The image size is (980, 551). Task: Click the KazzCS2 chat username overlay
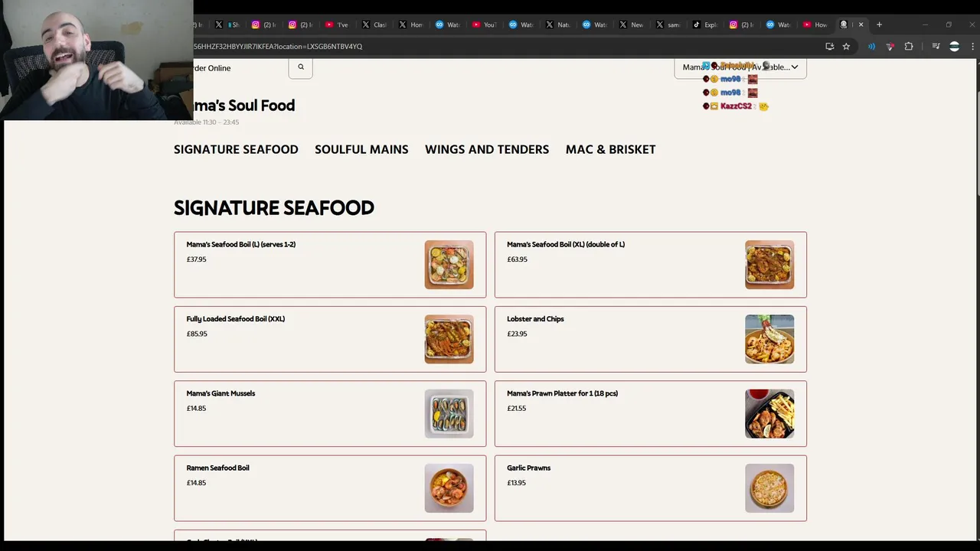point(736,106)
